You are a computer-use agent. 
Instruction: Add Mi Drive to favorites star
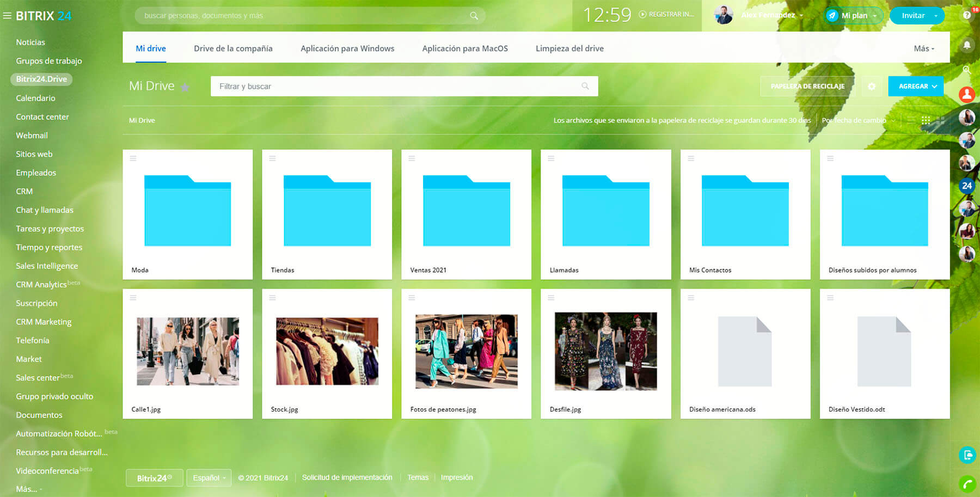(x=185, y=87)
